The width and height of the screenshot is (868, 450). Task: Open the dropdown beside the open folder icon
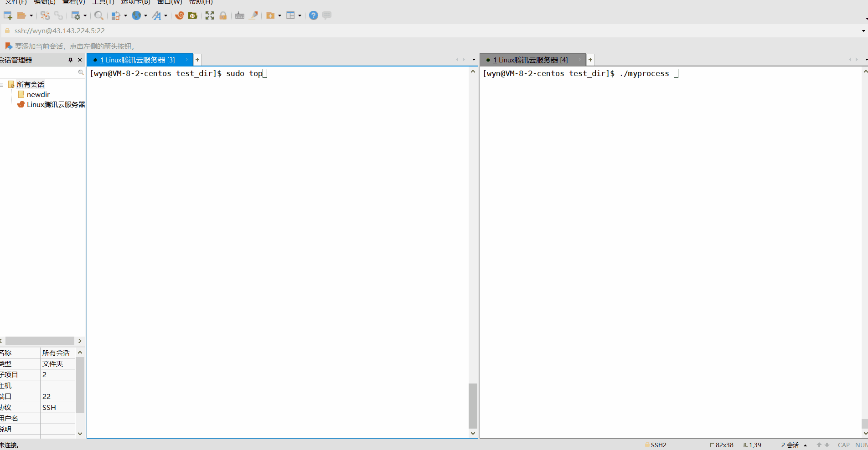click(31, 15)
